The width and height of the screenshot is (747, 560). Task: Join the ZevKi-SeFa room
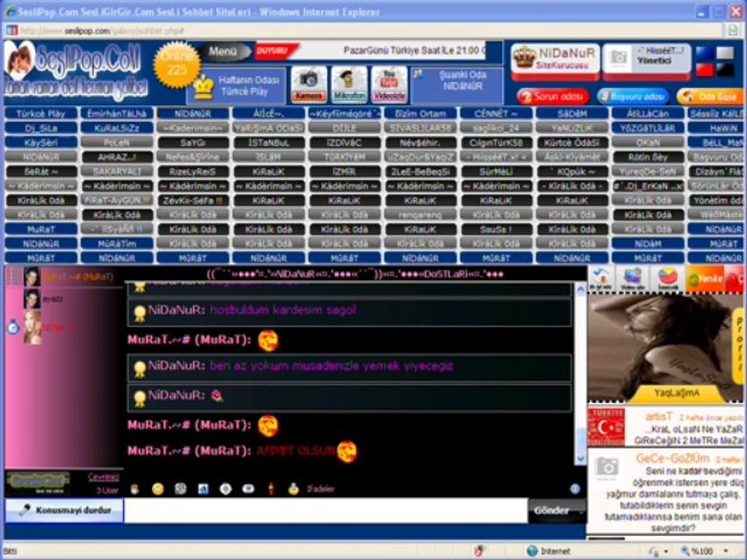[x=193, y=201]
